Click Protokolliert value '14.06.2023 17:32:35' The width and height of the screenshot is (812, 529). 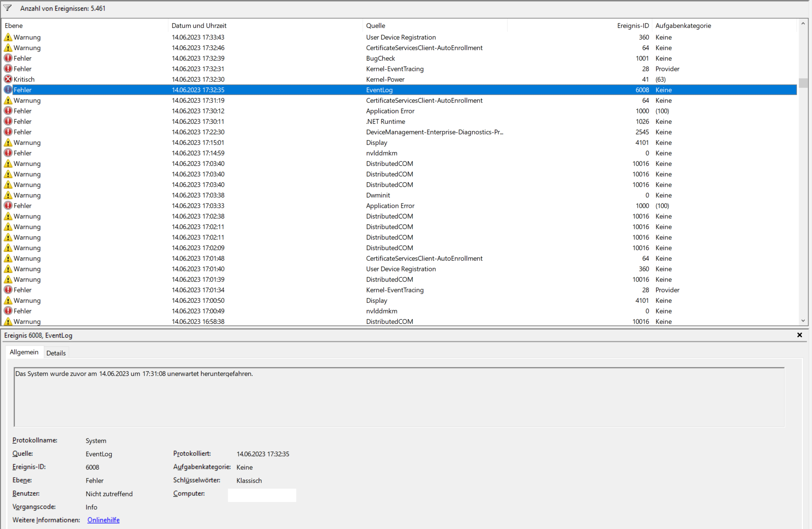pyautogui.click(x=263, y=454)
